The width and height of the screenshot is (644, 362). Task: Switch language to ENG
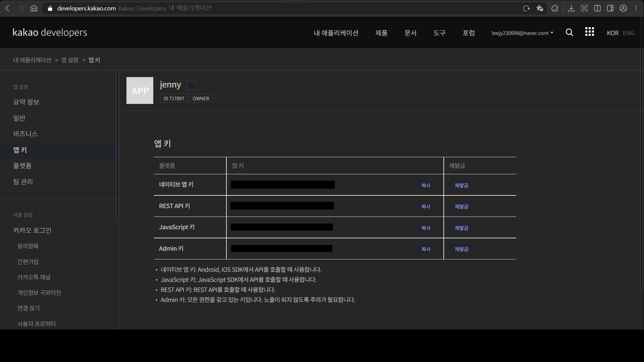pyautogui.click(x=629, y=33)
